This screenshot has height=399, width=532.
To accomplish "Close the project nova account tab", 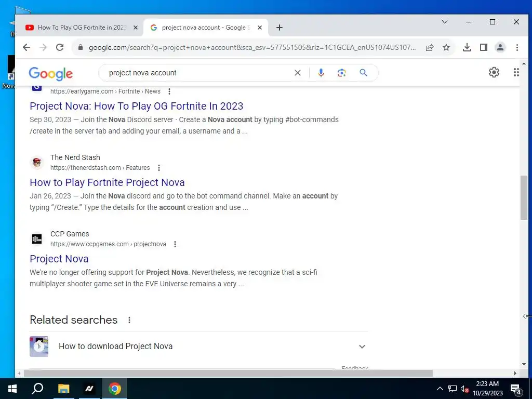I will point(260,28).
